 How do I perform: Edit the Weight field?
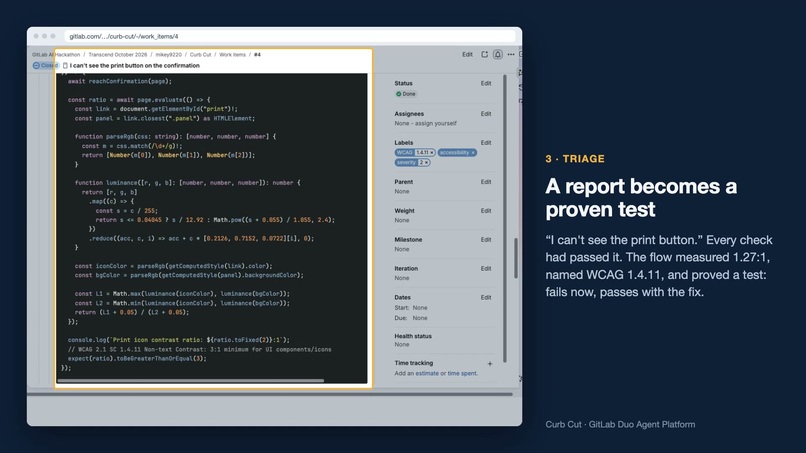point(486,211)
